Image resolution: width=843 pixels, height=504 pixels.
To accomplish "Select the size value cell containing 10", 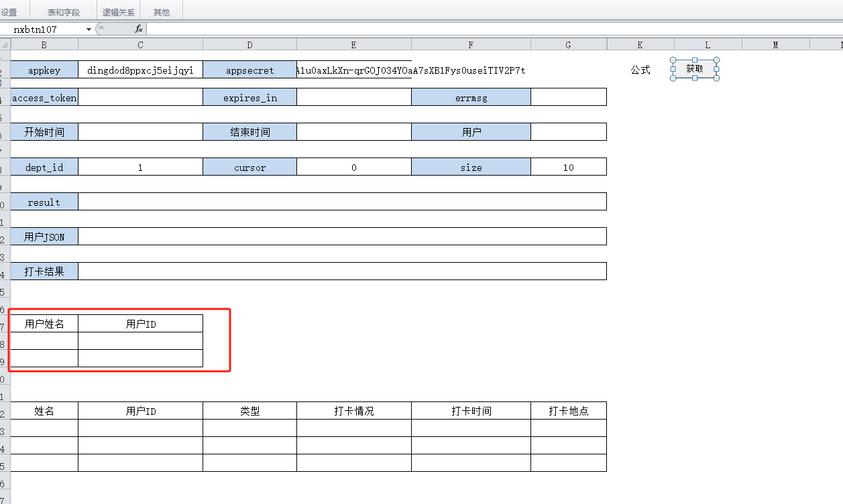I will (568, 168).
